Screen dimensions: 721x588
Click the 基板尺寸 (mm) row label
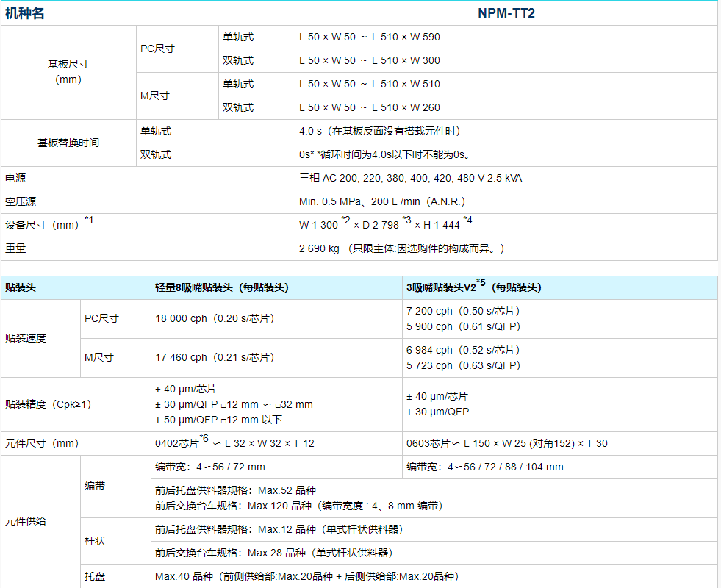click(x=68, y=72)
